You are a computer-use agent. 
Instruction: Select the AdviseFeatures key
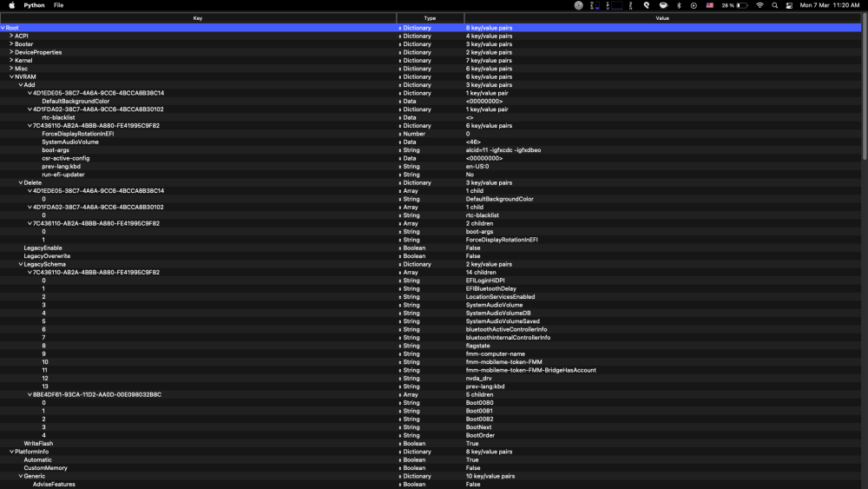(x=54, y=484)
